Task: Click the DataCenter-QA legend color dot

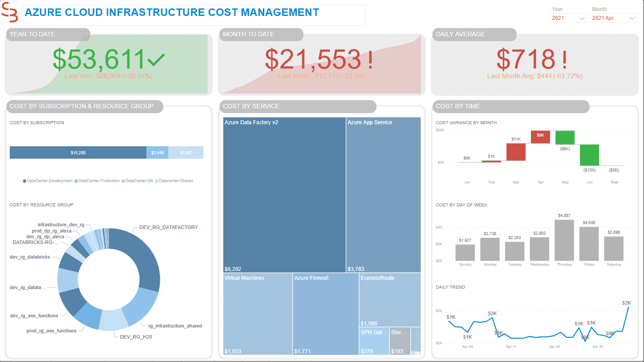Action: click(123, 181)
